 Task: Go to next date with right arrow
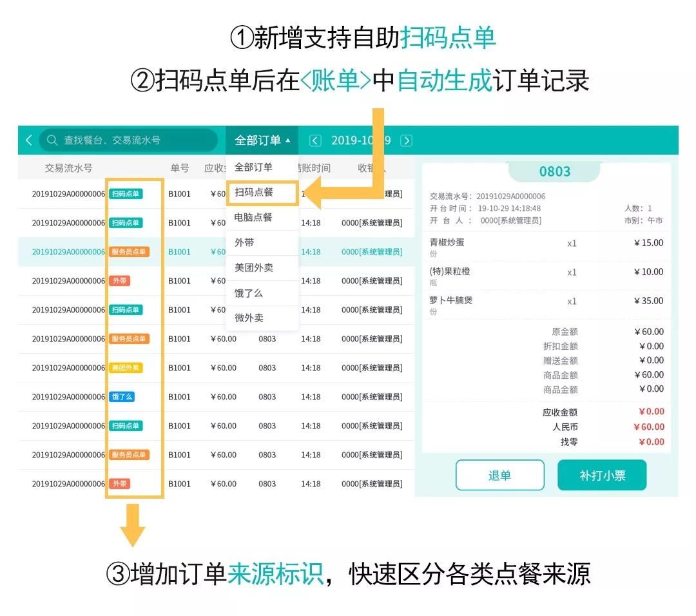[x=406, y=140]
